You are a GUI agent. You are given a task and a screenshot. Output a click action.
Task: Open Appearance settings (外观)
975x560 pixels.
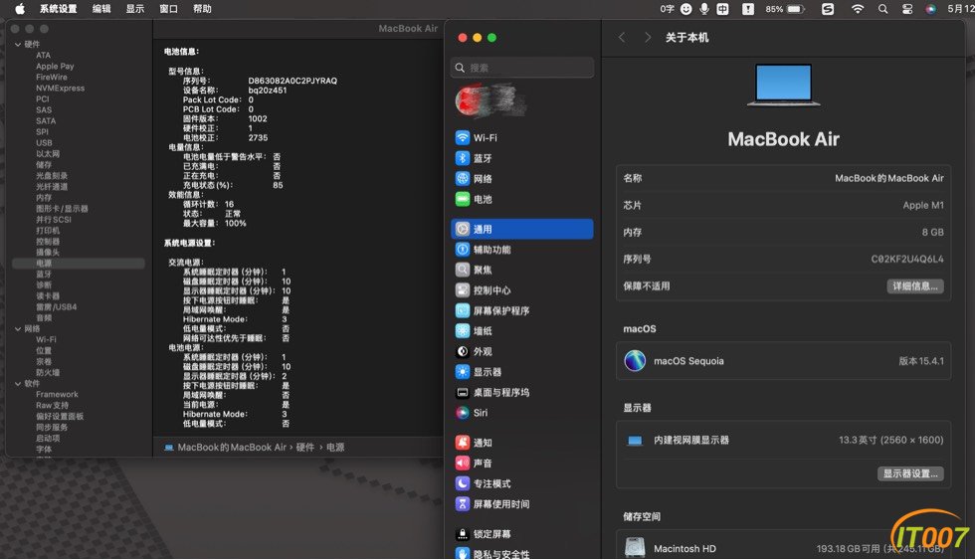point(521,352)
